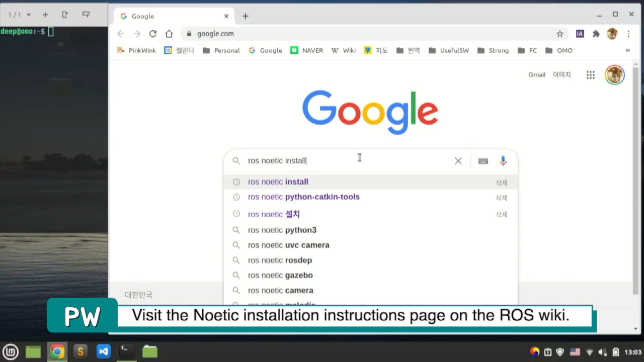The height and width of the screenshot is (362, 644).
Task: Switch to Chrome in the taskbar
Action: click(x=57, y=351)
